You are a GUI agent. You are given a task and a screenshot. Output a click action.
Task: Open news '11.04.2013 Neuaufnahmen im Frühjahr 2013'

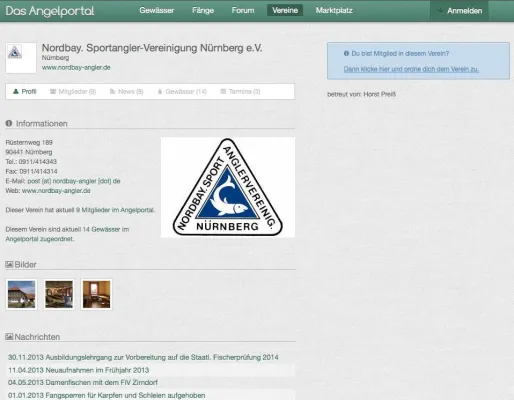point(78,370)
